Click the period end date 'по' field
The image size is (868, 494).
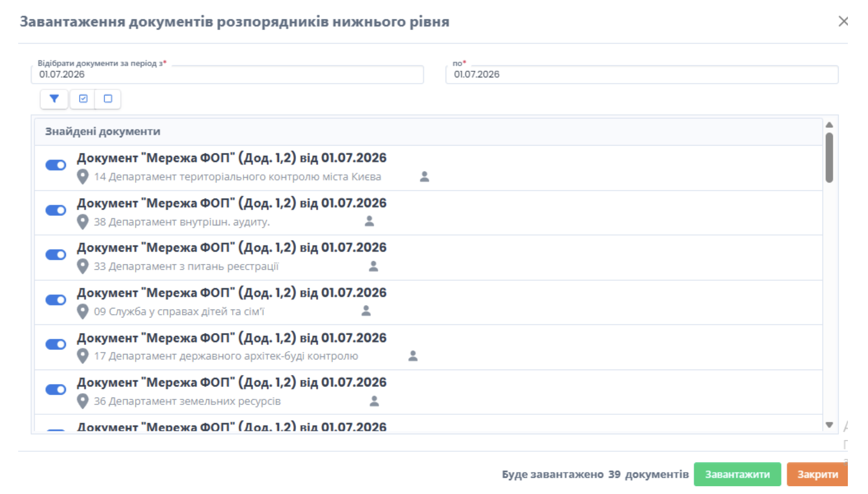click(642, 74)
